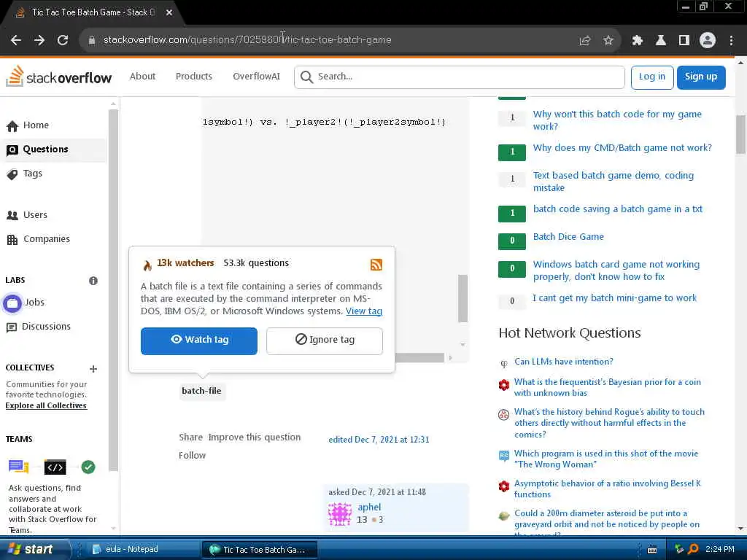Click Follow under the question
Screen dimensions: 747x560
click(192, 455)
